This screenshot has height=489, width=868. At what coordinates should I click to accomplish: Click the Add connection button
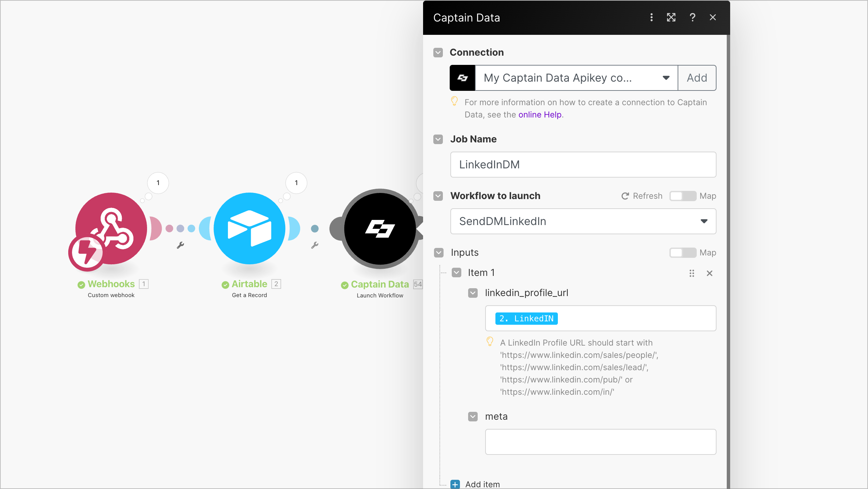point(697,78)
